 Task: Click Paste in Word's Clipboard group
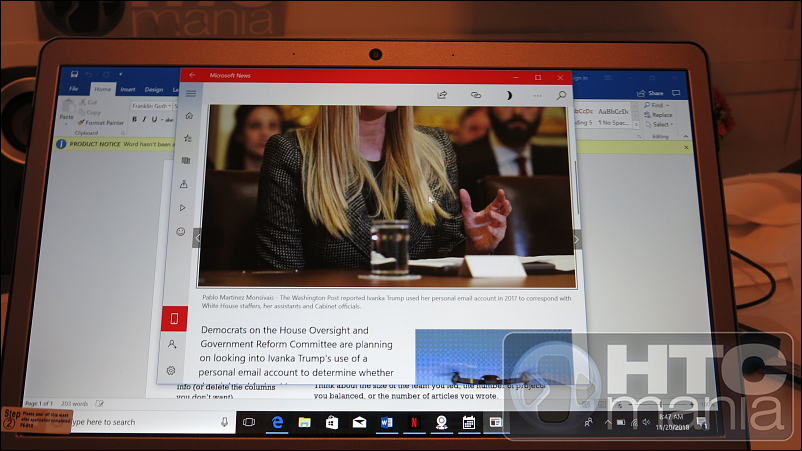point(67,111)
